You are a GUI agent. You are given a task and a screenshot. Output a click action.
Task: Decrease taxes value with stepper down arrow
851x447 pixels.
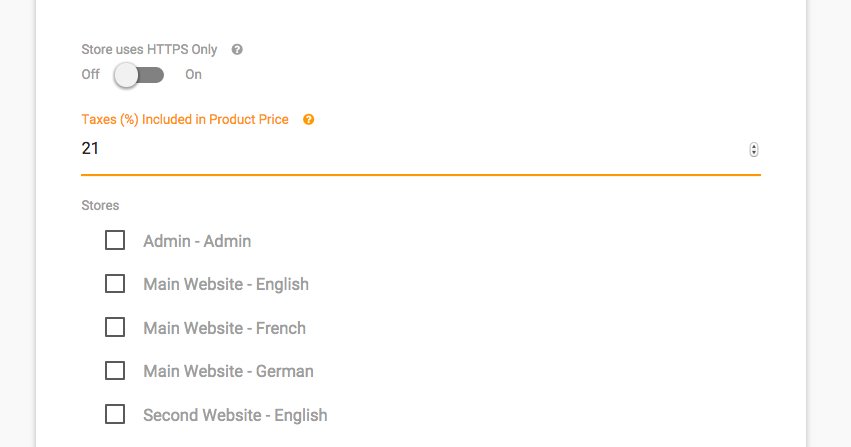click(753, 153)
